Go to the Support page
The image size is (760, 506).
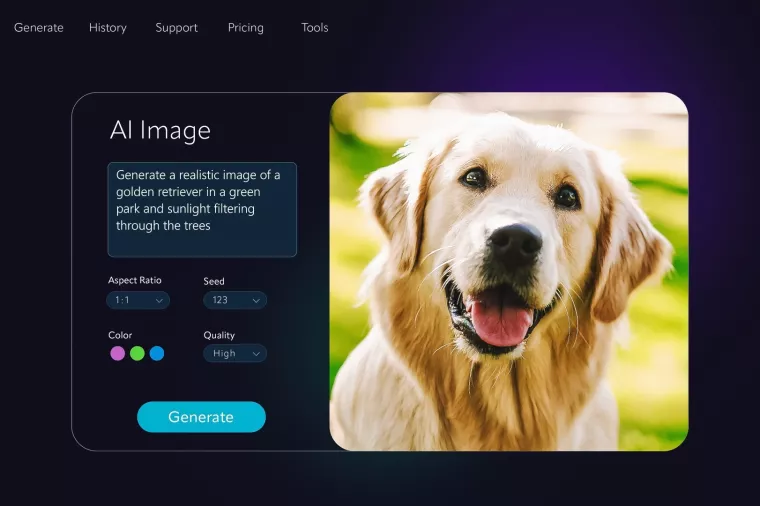coord(176,28)
